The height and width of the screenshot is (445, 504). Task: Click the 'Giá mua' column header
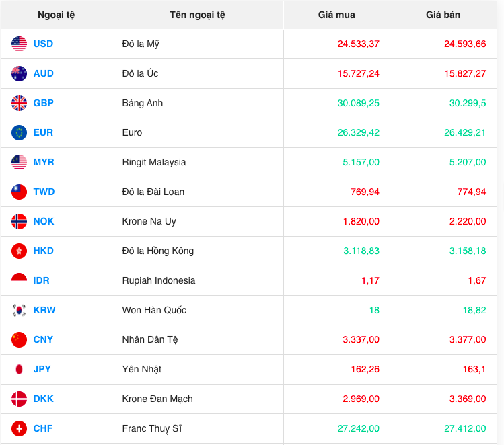[x=336, y=15]
